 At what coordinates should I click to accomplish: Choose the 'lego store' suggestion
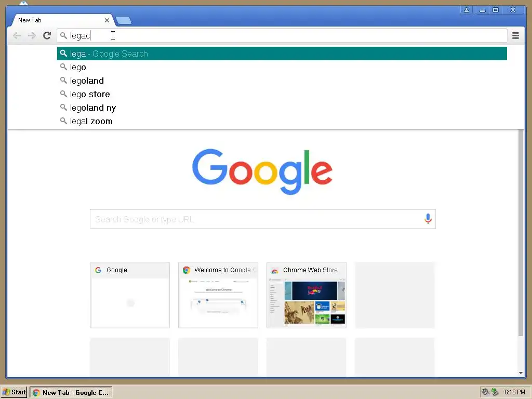click(282, 95)
